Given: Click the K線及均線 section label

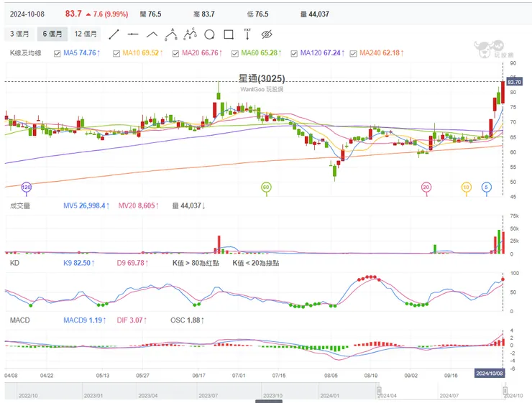Looking at the screenshot, I should (25, 53).
